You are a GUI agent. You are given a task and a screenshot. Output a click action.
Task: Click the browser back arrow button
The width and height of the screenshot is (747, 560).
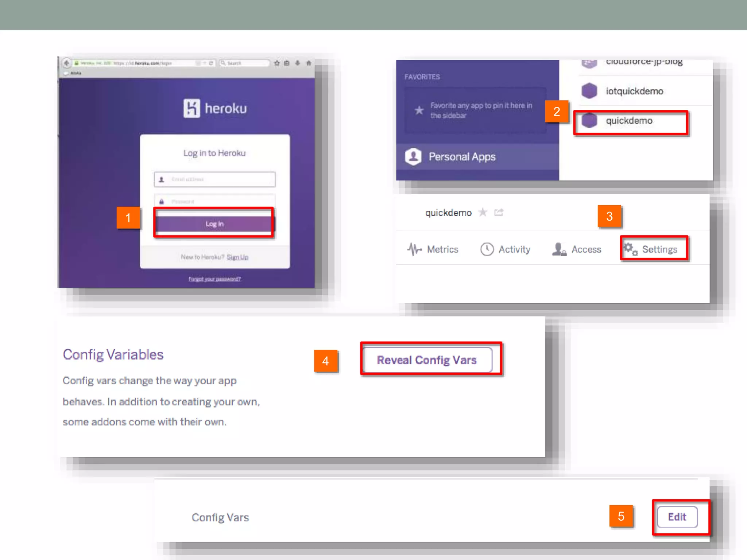pyautogui.click(x=66, y=63)
